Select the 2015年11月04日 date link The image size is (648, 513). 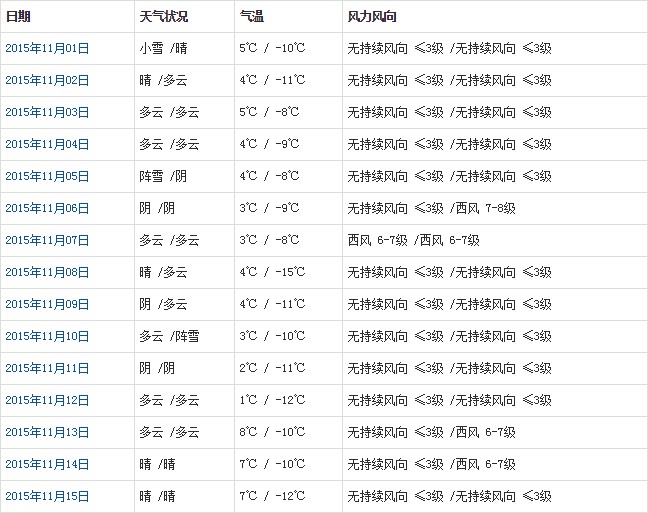pos(47,144)
